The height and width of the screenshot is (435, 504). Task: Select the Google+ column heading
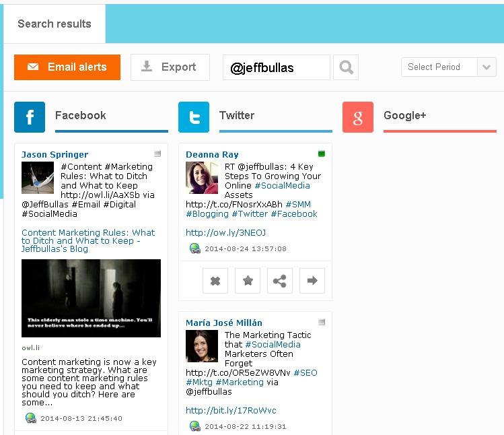pos(404,115)
